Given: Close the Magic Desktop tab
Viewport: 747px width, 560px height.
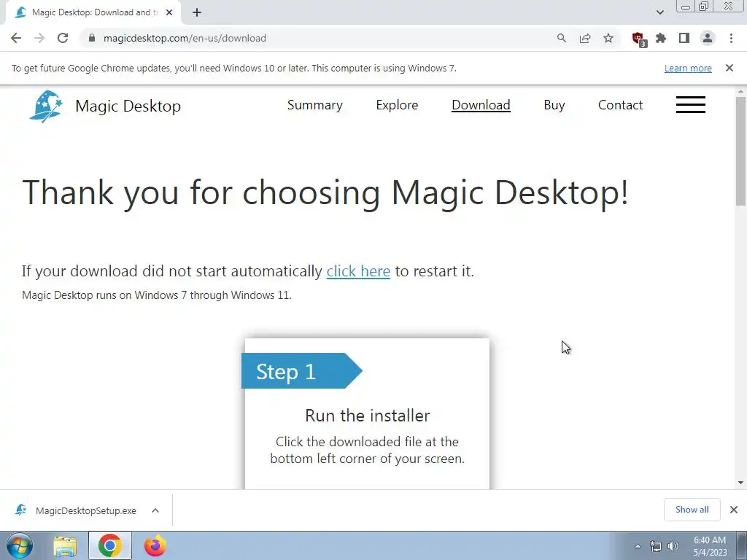Looking at the screenshot, I should tap(169, 12).
